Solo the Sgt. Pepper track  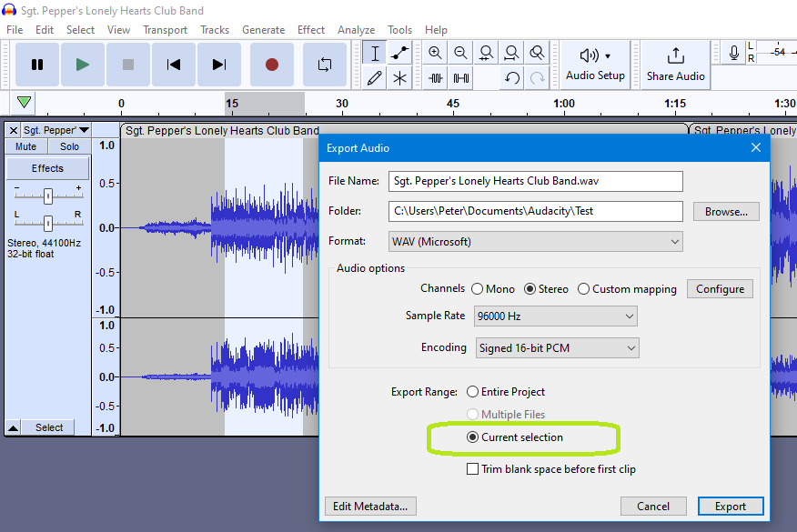tap(70, 146)
